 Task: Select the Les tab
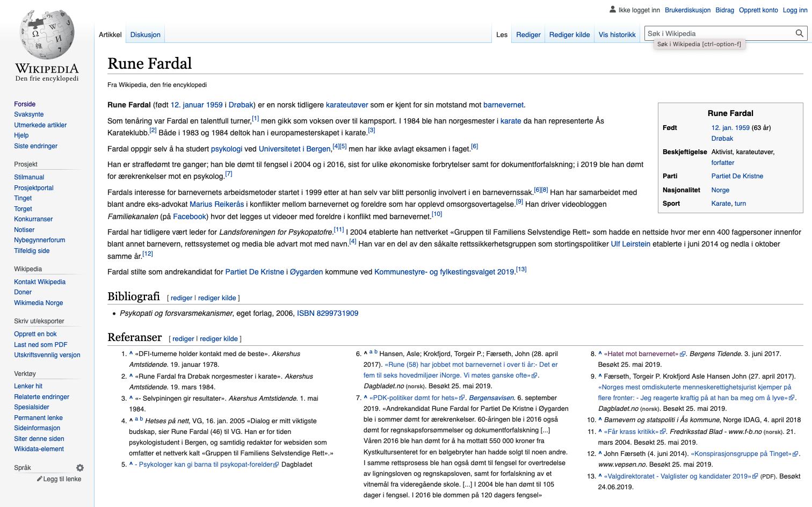point(502,34)
